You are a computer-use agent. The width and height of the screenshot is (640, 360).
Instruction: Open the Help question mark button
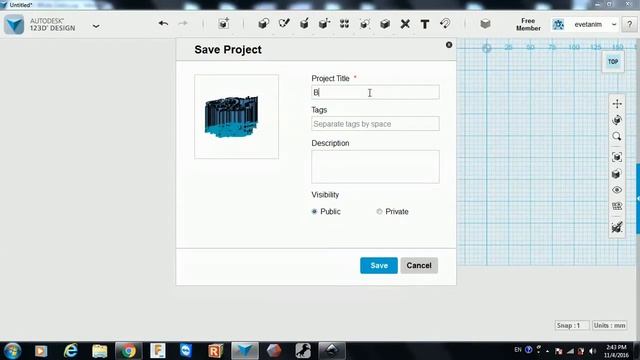[x=629, y=24]
